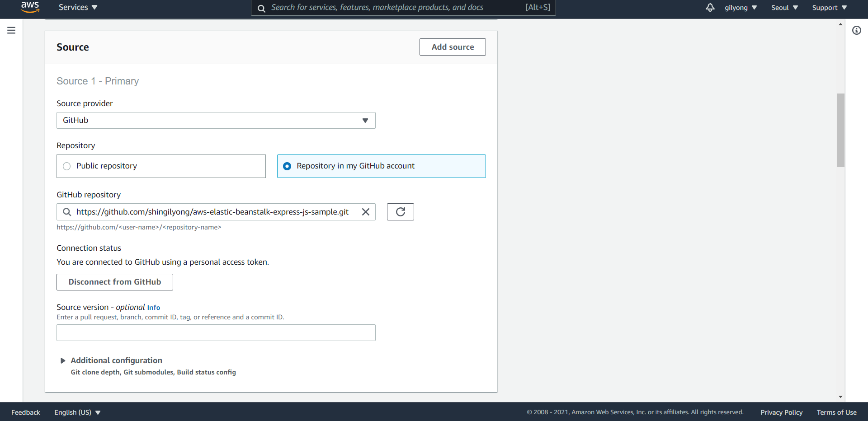
Task: Click the scrollbar up arrow
Action: pos(840,24)
